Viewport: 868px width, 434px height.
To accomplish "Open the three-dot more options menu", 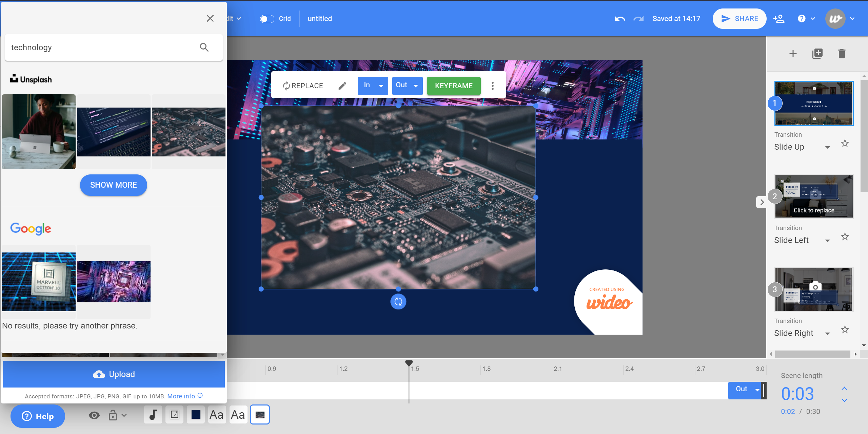I will point(493,86).
